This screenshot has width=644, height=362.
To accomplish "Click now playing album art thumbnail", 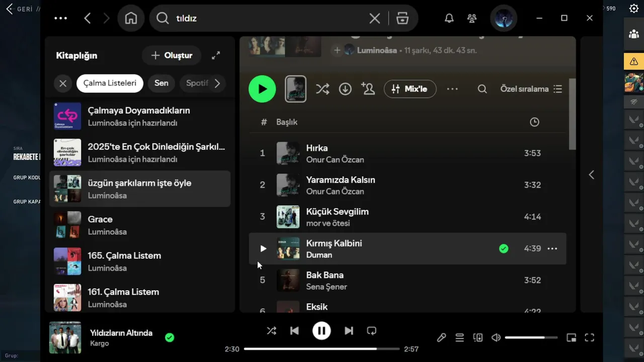I will (x=65, y=337).
